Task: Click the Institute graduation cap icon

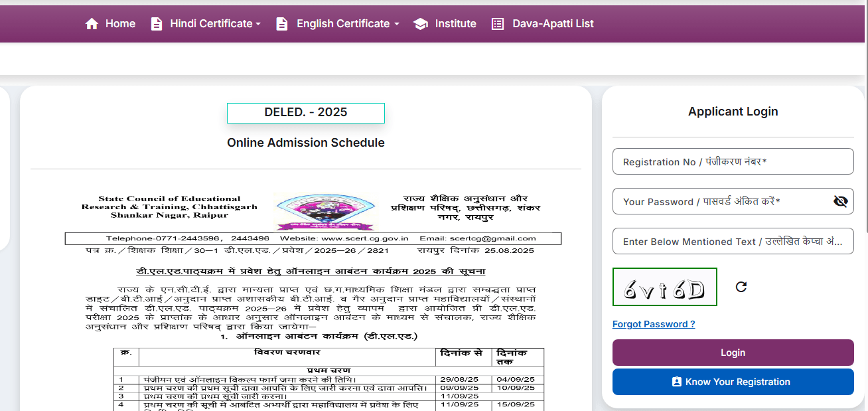Action: click(x=420, y=24)
